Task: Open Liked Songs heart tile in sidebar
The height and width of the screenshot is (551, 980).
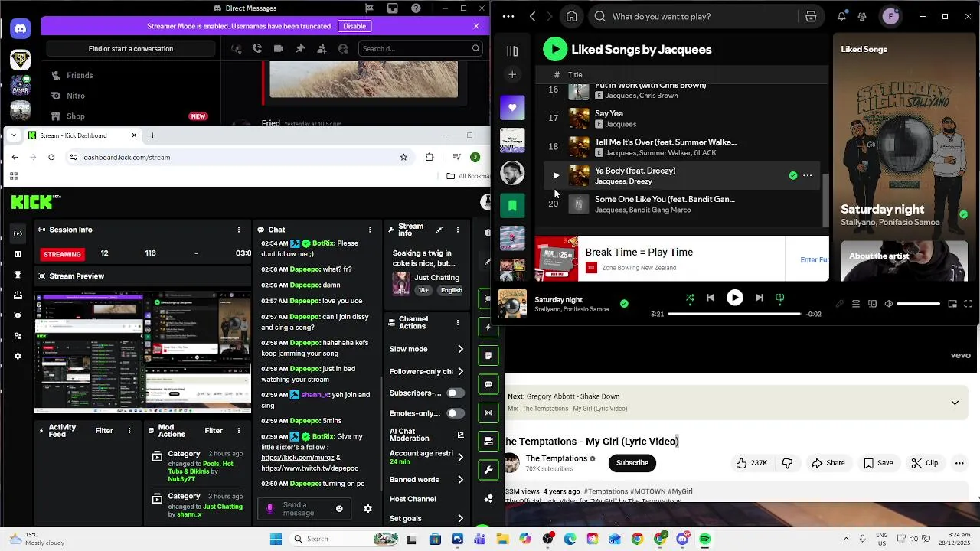Action: [x=512, y=107]
